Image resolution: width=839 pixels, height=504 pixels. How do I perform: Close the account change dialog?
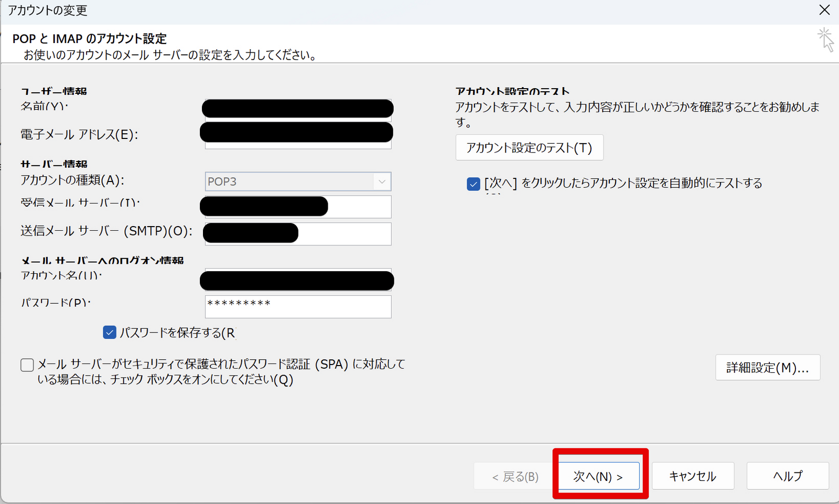pyautogui.click(x=824, y=10)
